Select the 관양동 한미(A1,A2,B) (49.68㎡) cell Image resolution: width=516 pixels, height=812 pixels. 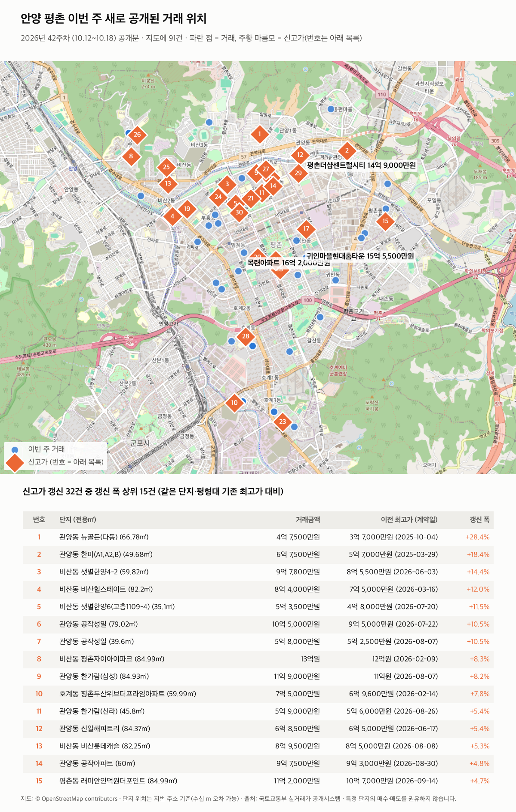click(106, 554)
